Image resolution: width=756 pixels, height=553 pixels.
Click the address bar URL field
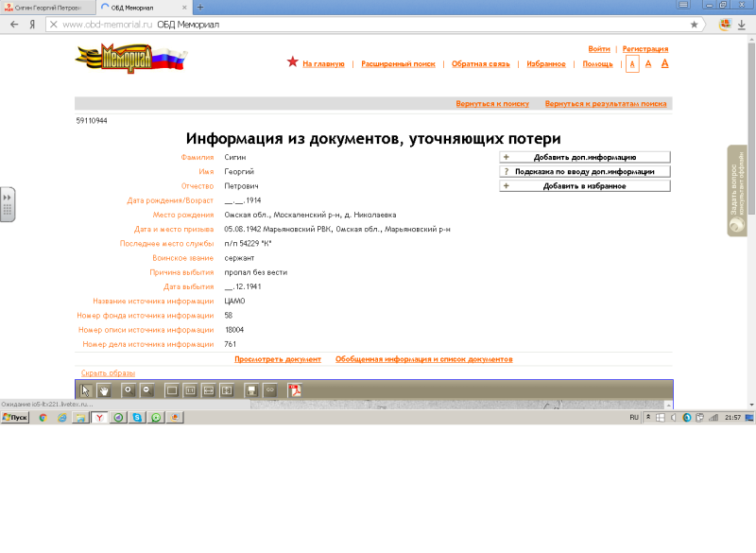tap(371, 25)
